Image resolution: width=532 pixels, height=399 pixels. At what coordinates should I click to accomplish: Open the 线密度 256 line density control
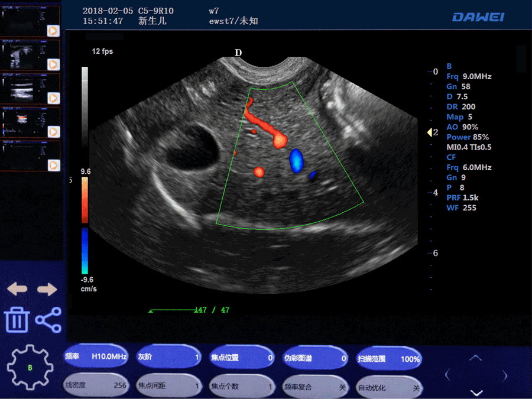click(x=95, y=385)
